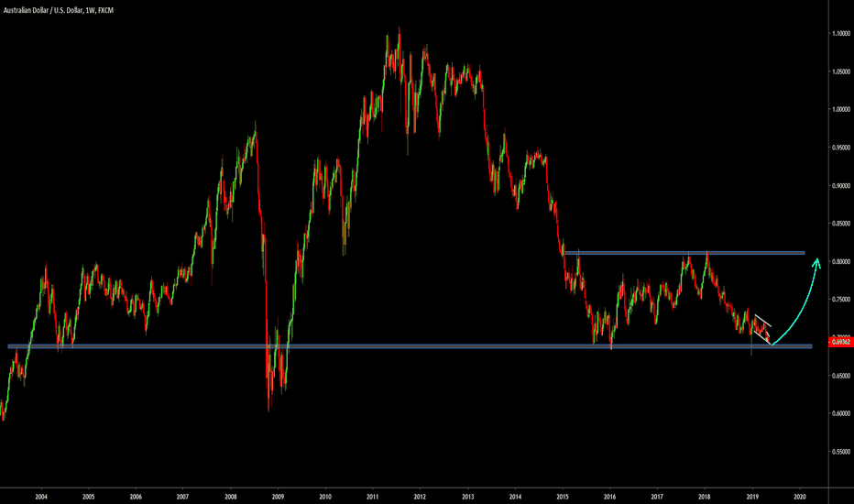Select the 0.80000 price axis label
854x504 pixels.
841,261
